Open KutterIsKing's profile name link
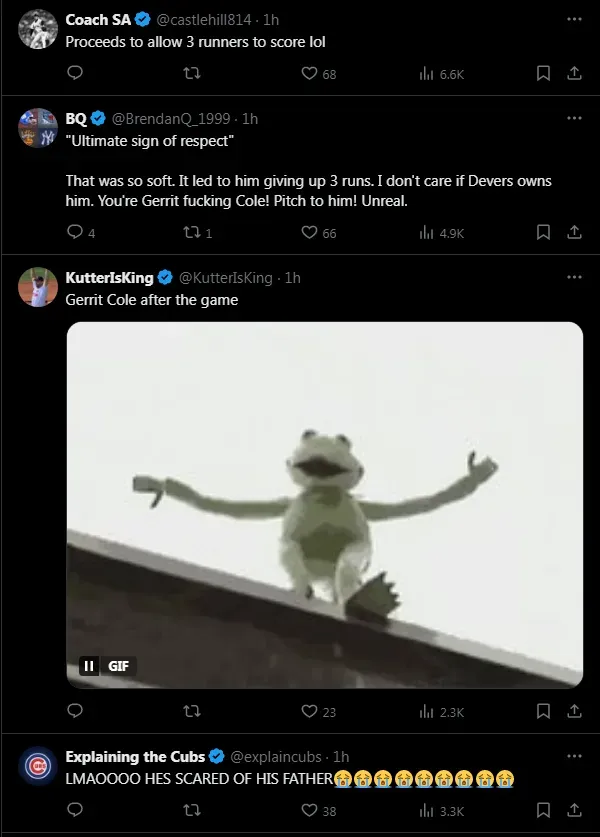 (109, 278)
